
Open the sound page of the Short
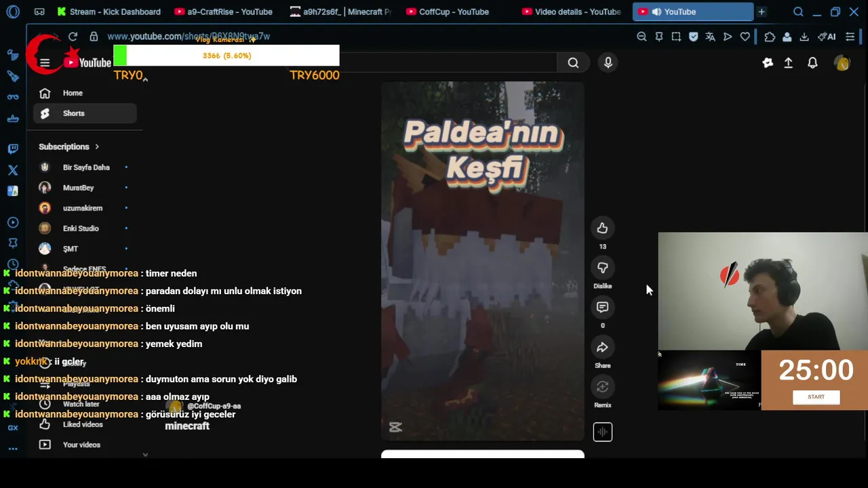click(x=603, y=432)
